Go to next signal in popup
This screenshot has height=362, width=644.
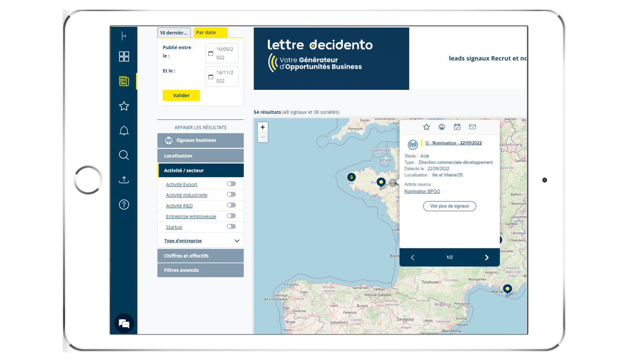tap(487, 257)
